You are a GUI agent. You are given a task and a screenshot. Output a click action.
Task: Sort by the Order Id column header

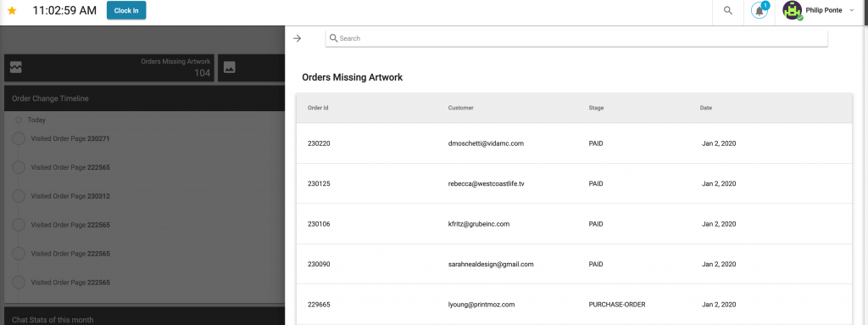[x=319, y=108]
